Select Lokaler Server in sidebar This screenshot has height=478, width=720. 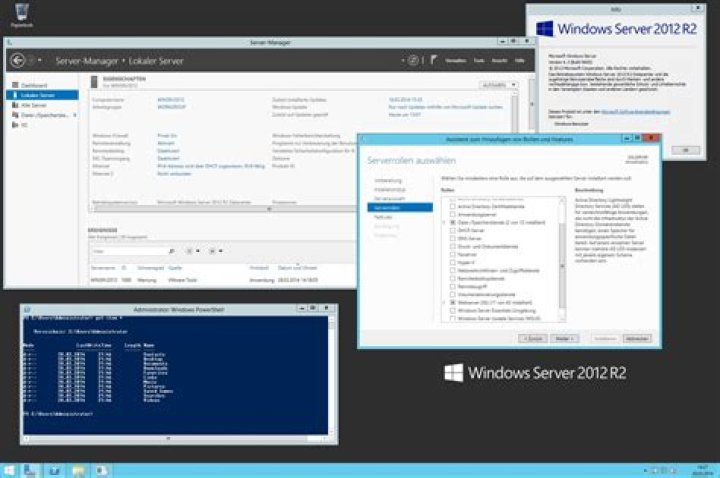click(x=42, y=95)
